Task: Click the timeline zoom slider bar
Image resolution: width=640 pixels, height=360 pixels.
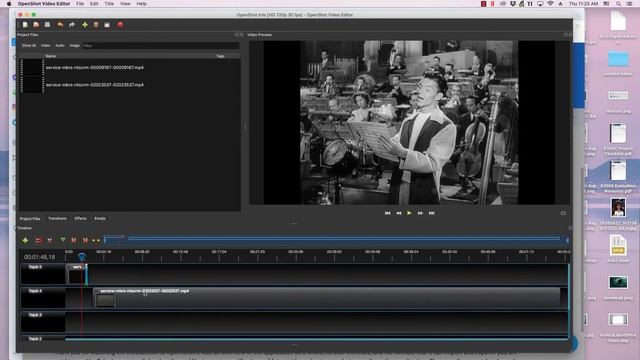Action: (336, 239)
